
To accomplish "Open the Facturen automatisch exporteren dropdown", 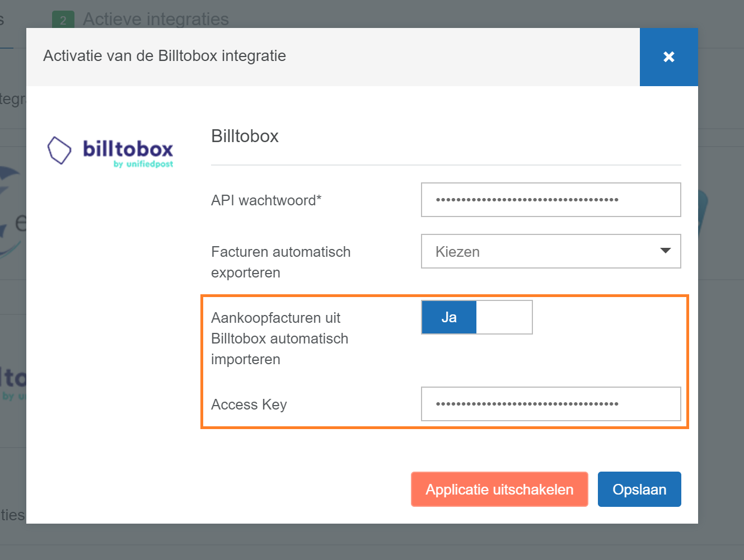I will click(551, 251).
